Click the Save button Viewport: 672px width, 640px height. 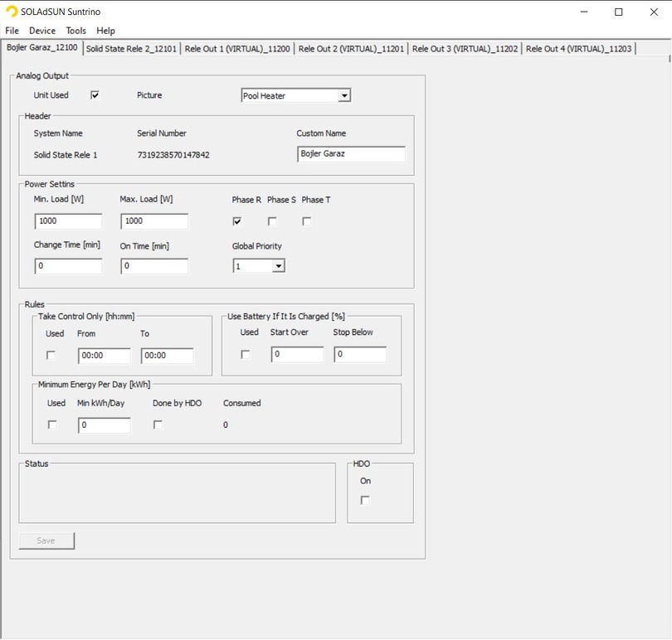[x=46, y=541]
